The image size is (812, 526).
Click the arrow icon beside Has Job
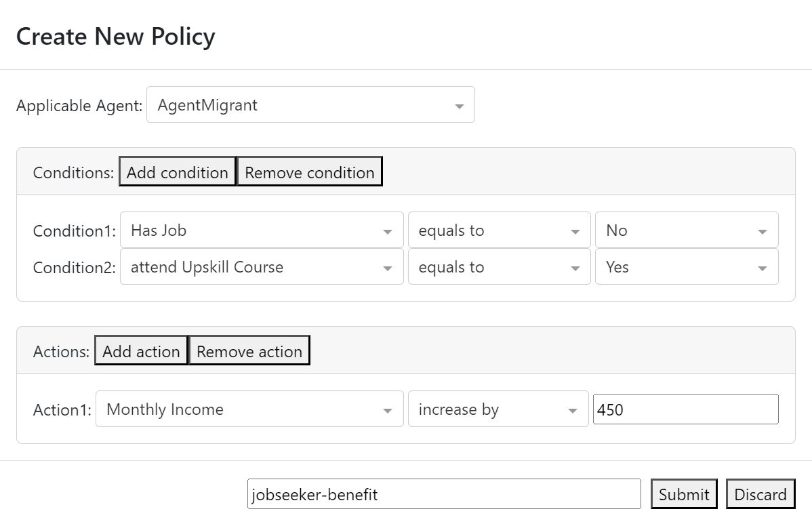(388, 232)
